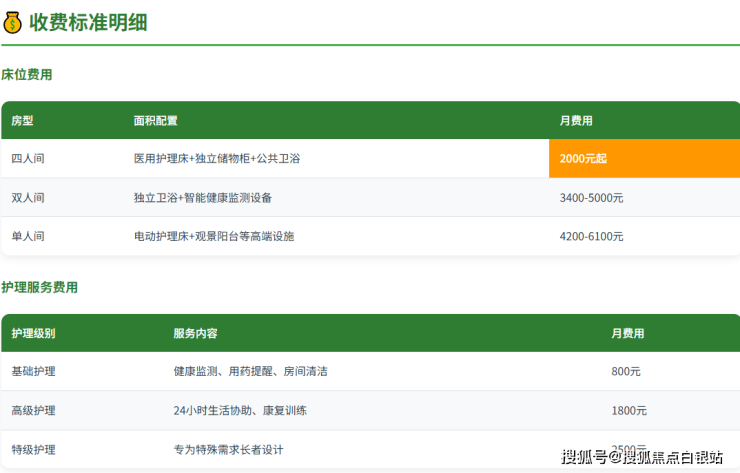Select the 四人间 room type row
The image size is (740, 473).
[28, 159]
